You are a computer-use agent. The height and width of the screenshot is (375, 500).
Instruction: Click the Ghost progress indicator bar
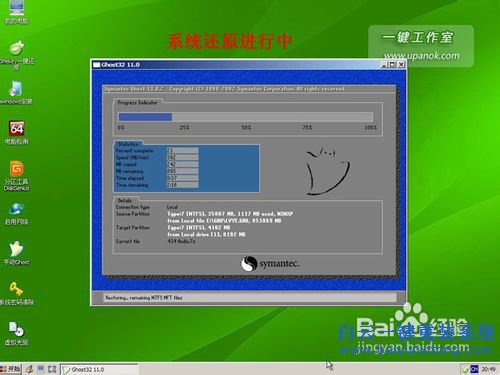click(x=246, y=117)
